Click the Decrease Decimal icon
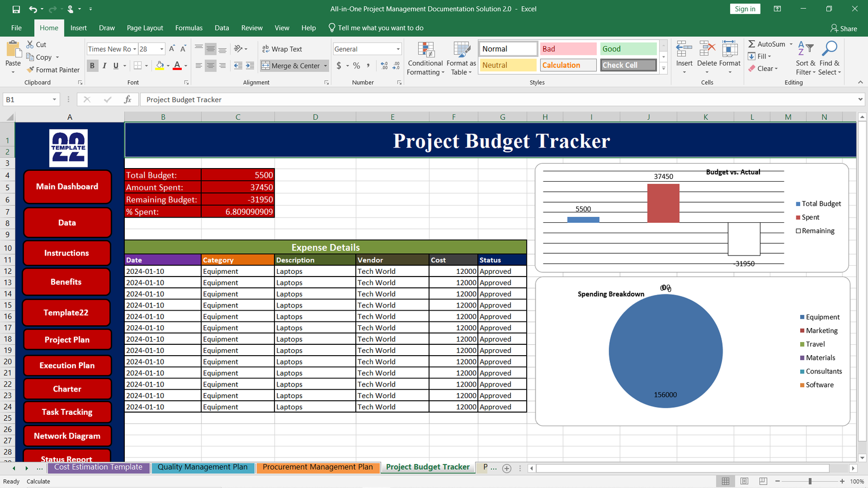This screenshot has width=868, height=488. pyautogui.click(x=397, y=66)
